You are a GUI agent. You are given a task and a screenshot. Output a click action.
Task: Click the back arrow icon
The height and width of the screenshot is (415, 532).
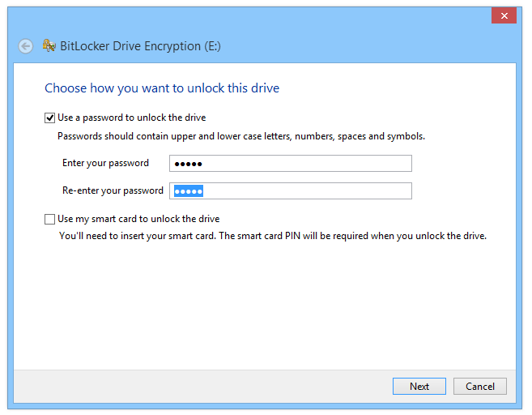pyautogui.click(x=26, y=46)
